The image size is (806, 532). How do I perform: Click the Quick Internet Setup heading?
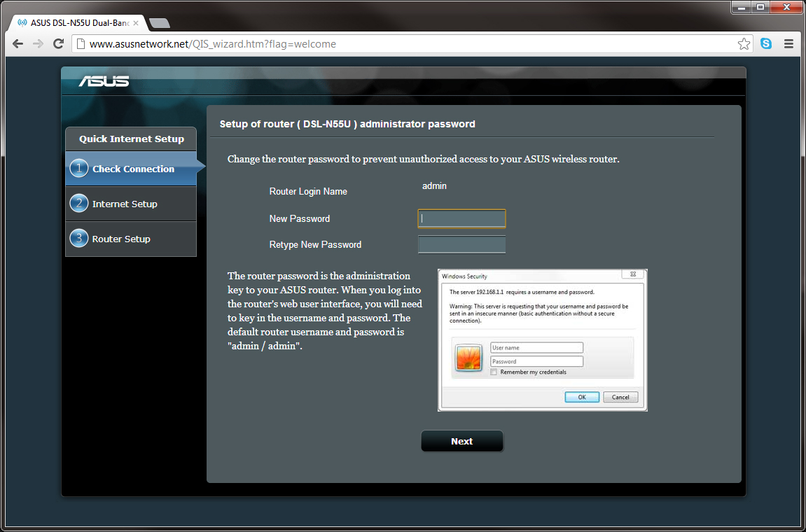[131, 139]
